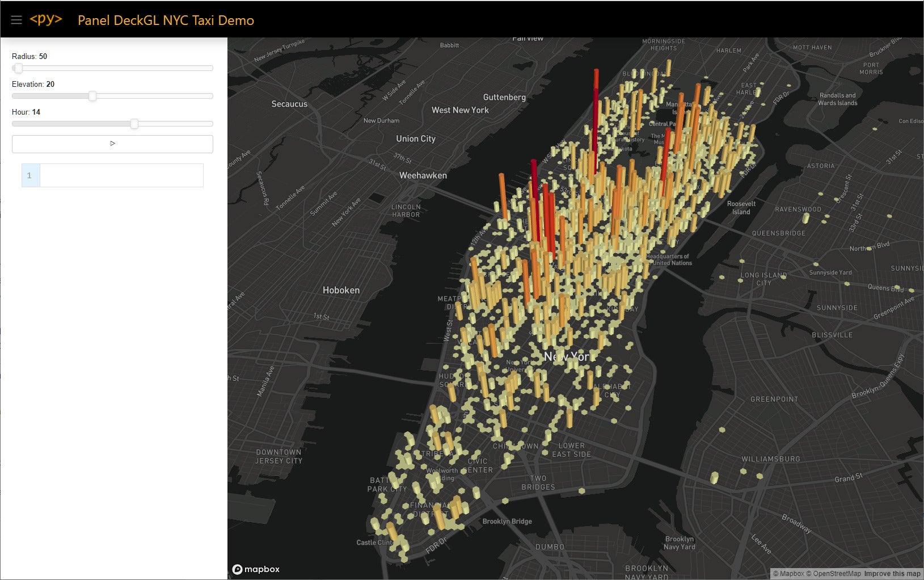Screen dimensions: 924x580
Task: Open the hamburger sidebar menu
Action: pyautogui.click(x=16, y=20)
